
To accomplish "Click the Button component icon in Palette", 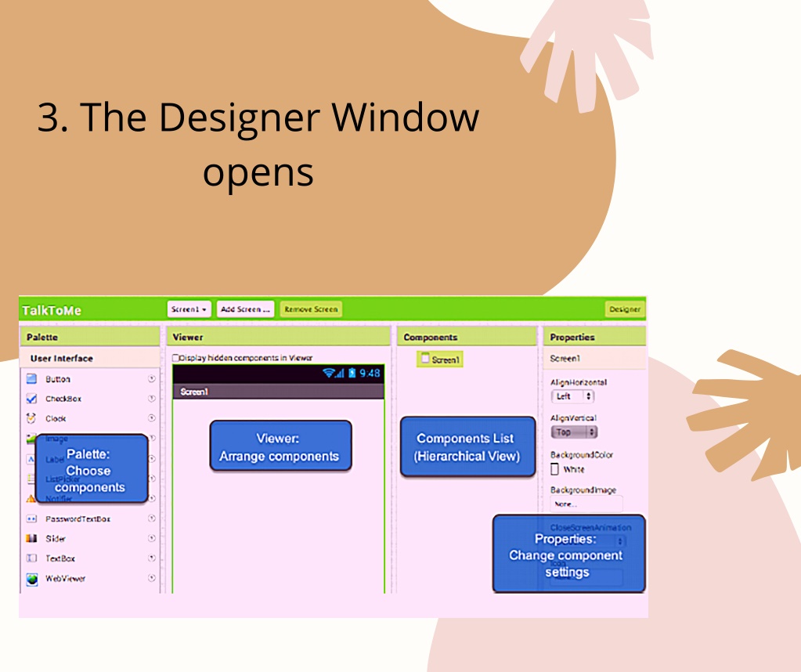I will tap(31, 378).
